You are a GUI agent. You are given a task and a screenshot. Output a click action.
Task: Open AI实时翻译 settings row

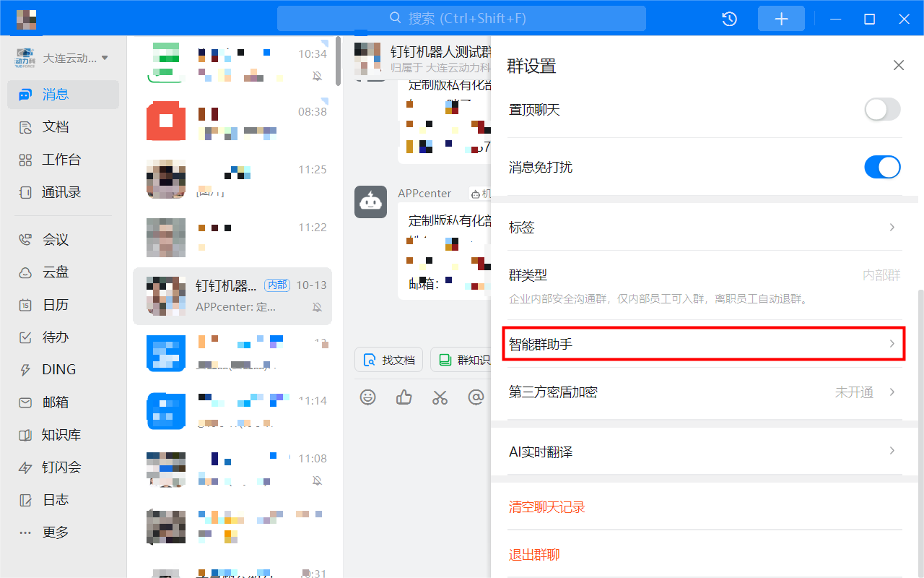pos(705,452)
